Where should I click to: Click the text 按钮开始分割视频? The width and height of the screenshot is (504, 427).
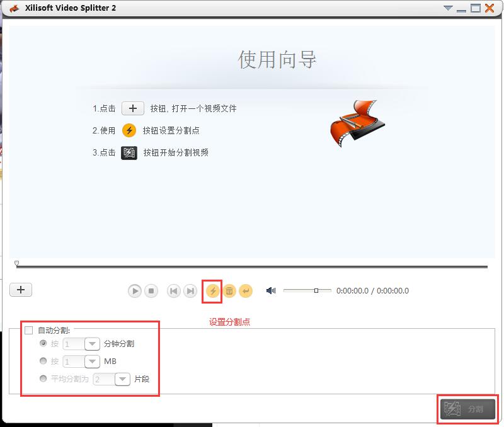(x=176, y=152)
